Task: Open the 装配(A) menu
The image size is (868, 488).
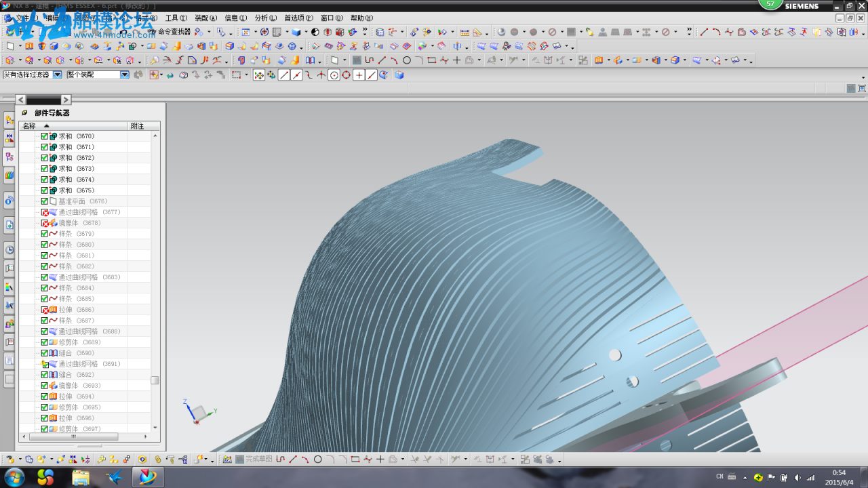Action: point(206,18)
